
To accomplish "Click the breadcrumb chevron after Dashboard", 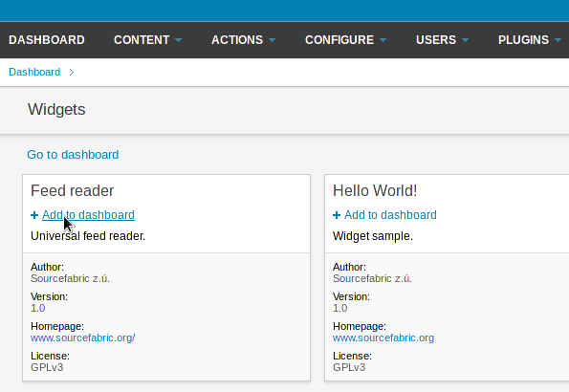I will tap(72, 73).
